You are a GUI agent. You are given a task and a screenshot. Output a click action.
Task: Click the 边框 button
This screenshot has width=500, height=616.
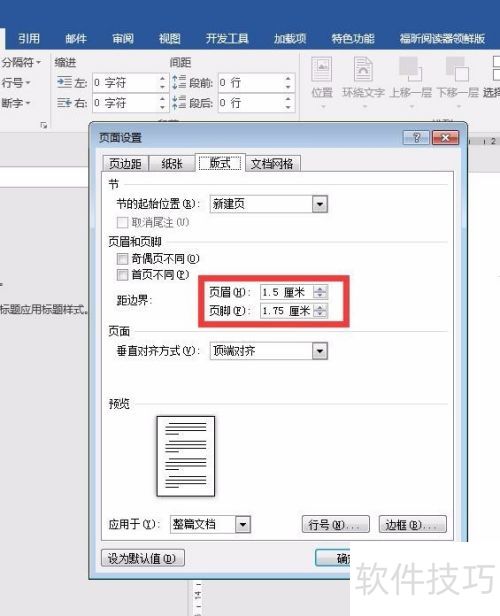(413, 524)
